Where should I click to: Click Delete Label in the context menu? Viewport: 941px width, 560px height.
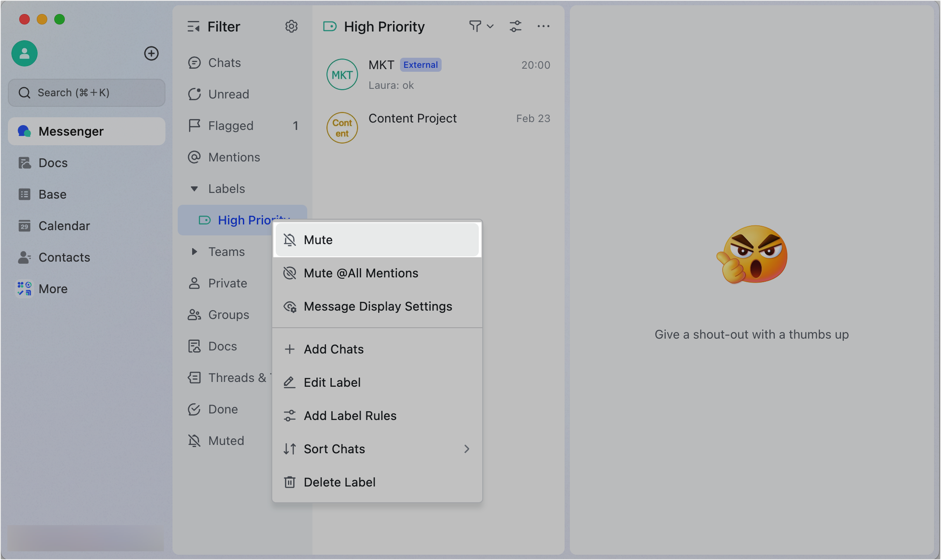pos(340,482)
